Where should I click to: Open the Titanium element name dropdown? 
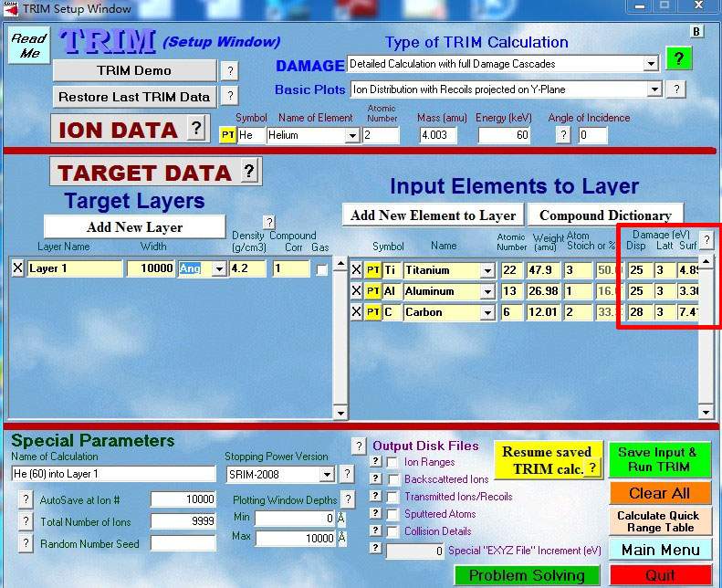[x=487, y=271]
